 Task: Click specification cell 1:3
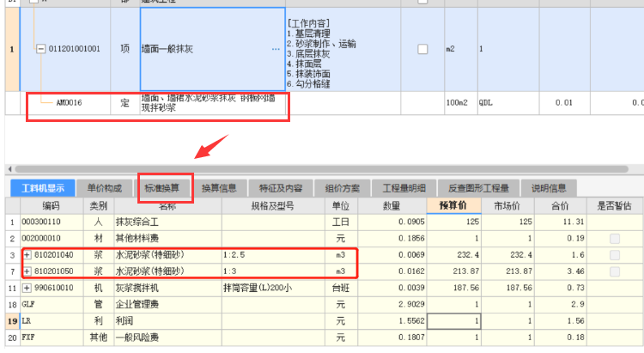tap(273, 271)
